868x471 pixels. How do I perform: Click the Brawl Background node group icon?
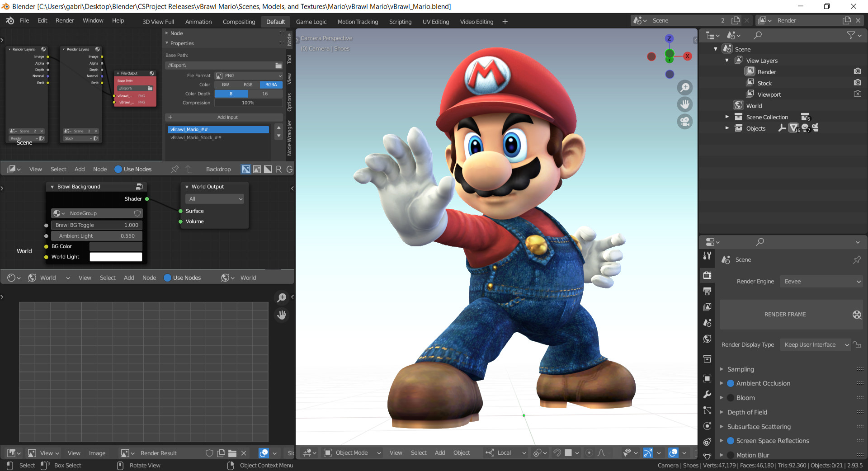tap(139, 187)
